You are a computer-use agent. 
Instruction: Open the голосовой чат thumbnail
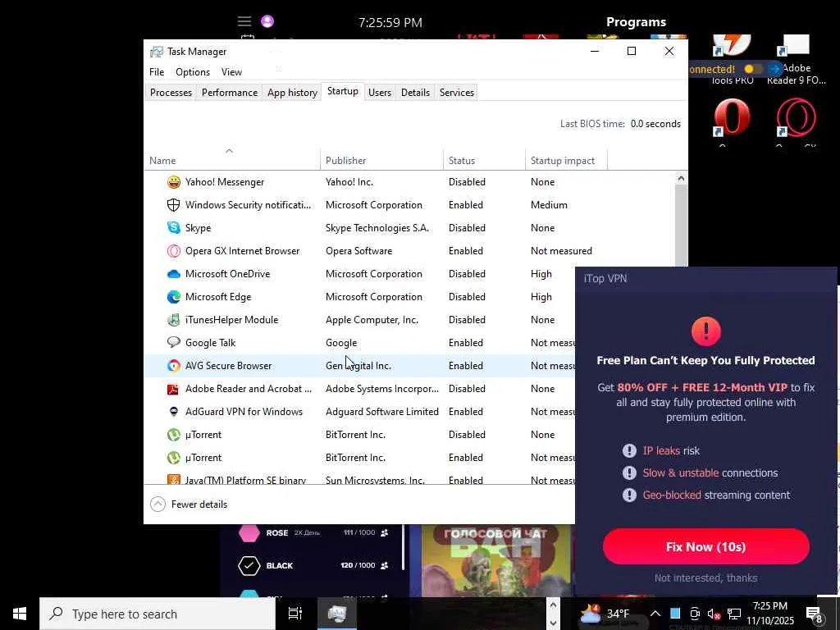pyautogui.click(x=495, y=561)
